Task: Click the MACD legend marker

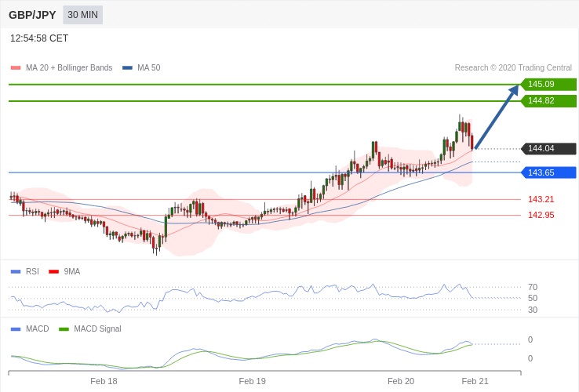Action: coord(16,329)
